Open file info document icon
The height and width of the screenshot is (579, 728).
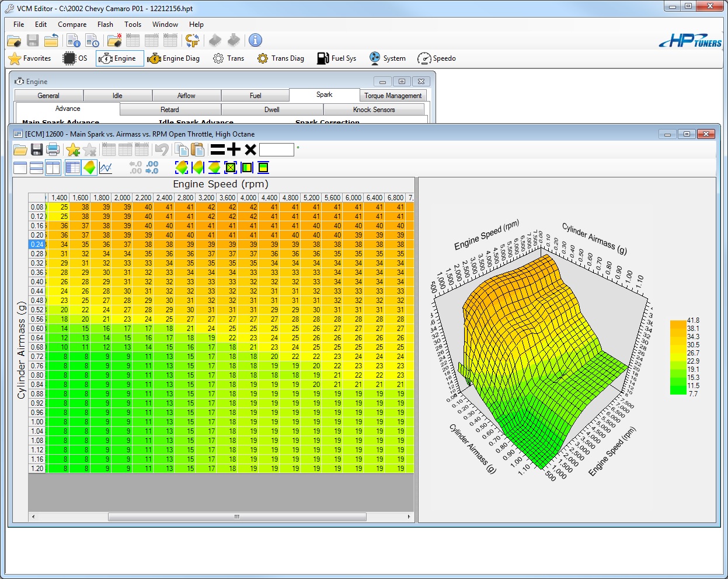pos(74,40)
